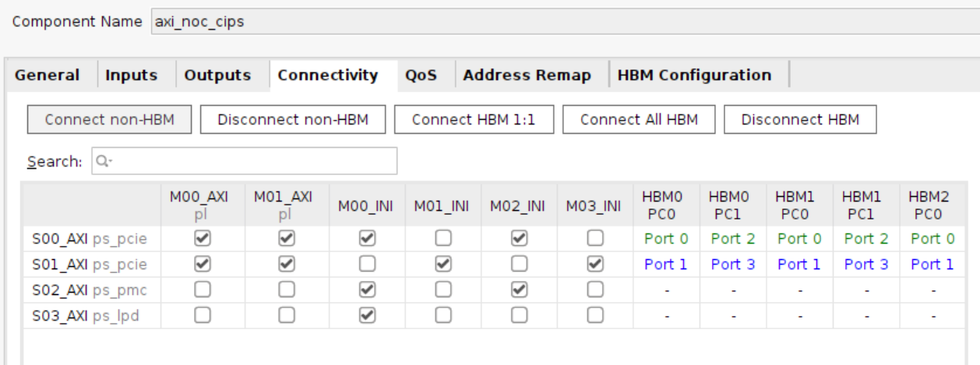Click the M00_INI column header
The height and width of the screenshot is (365, 980).
tap(366, 205)
